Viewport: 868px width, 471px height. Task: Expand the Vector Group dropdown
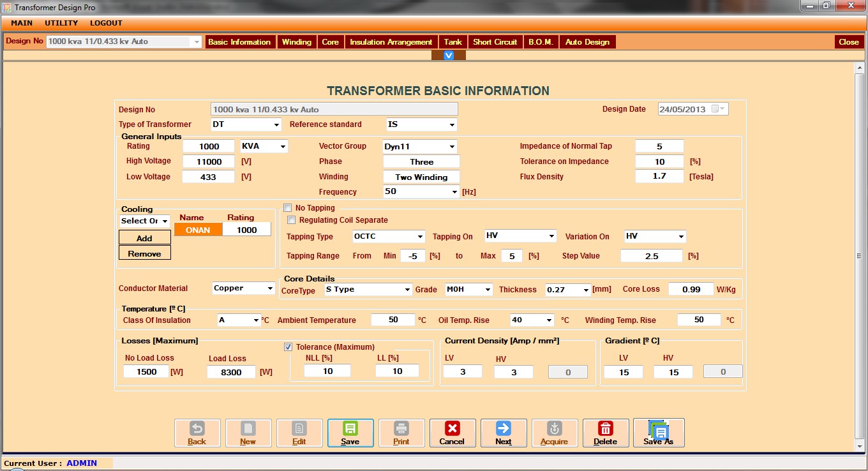[x=453, y=147]
